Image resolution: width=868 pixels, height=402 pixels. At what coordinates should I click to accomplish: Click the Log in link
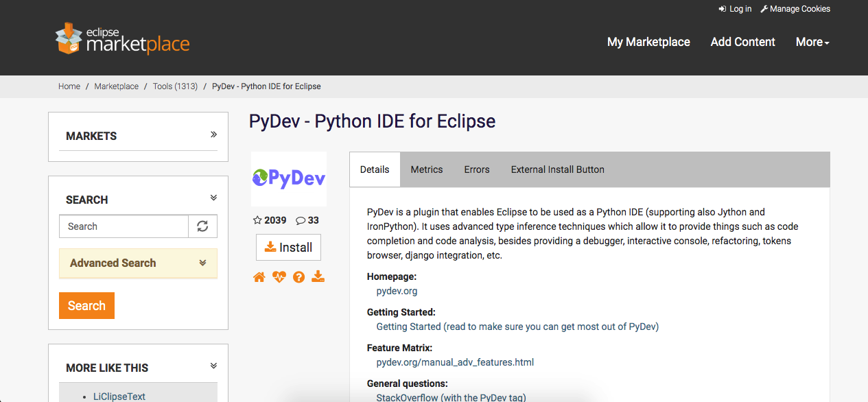click(x=735, y=9)
